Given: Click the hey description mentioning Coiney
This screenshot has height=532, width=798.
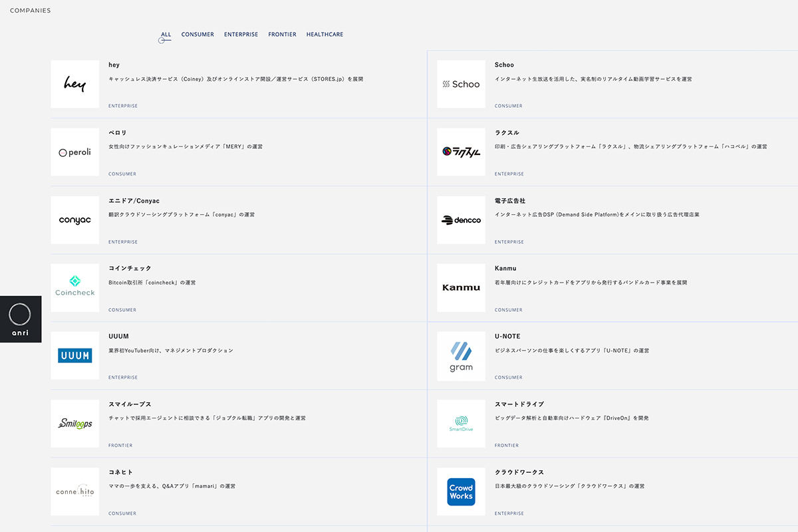Looking at the screenshot, I should 236,79.
